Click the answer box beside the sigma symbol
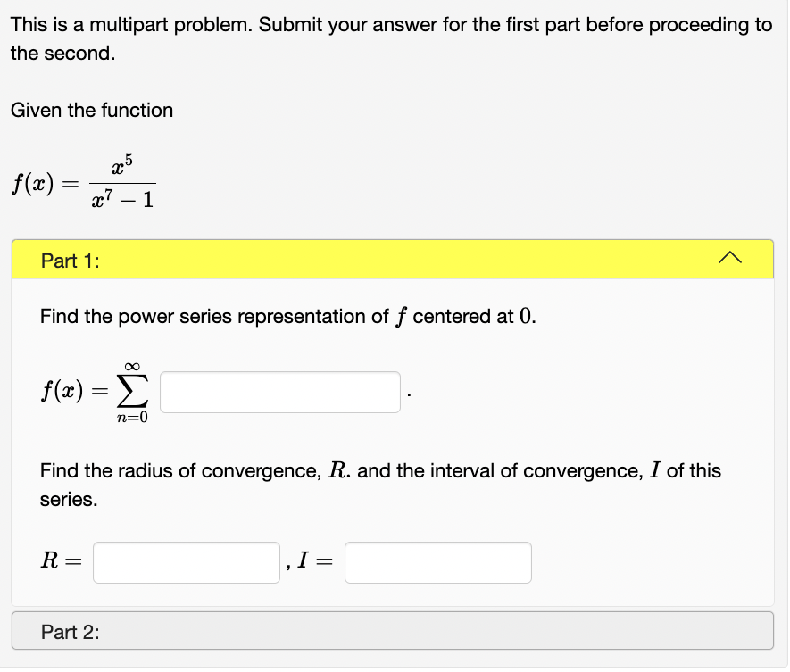790x672 pixels. pyautogui.click(x=279, y=392)
